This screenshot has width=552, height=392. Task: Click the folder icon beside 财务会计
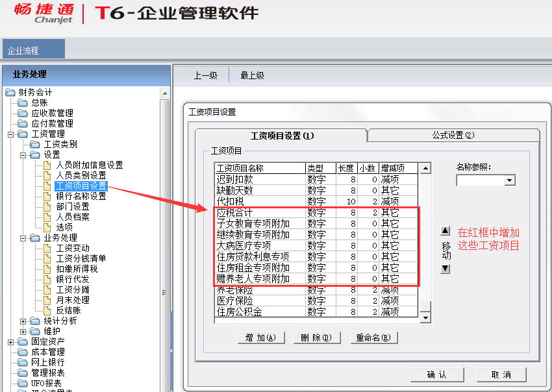click(x=10, y=93)
